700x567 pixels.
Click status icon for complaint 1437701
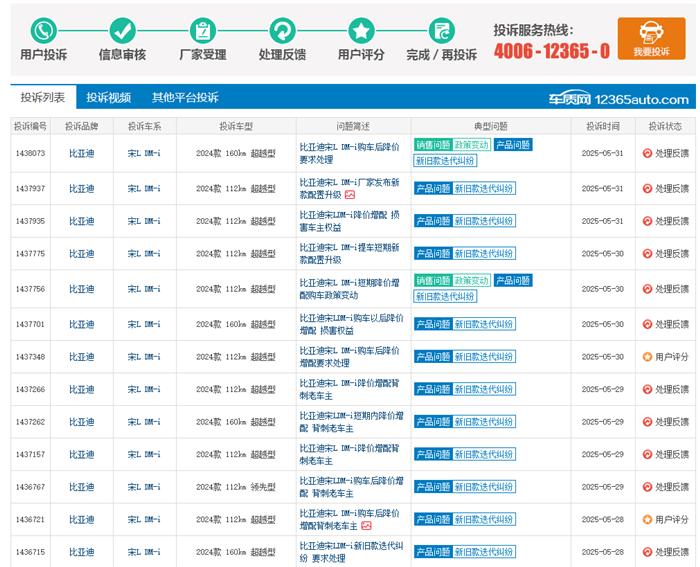tap(647, 324)
